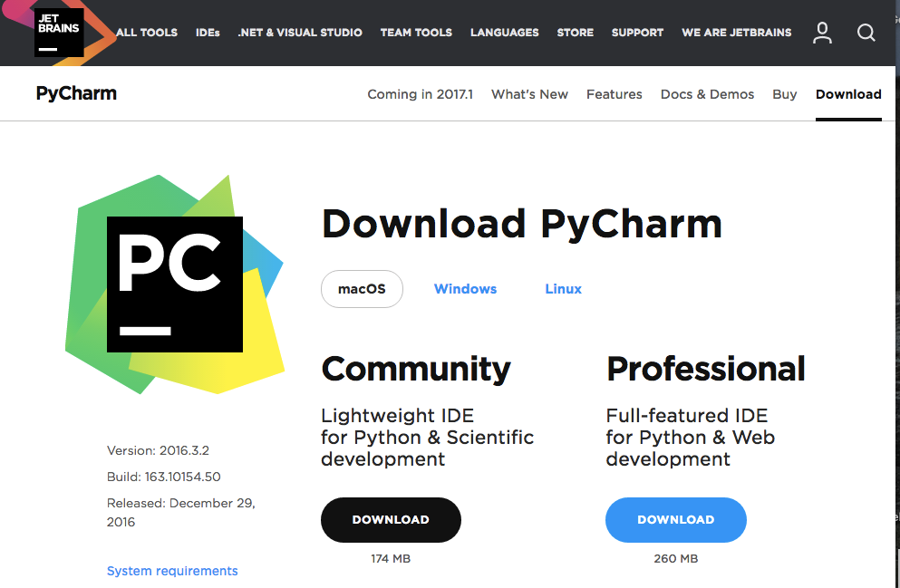Click the Download PyCharm heading

tap(522, 225)
